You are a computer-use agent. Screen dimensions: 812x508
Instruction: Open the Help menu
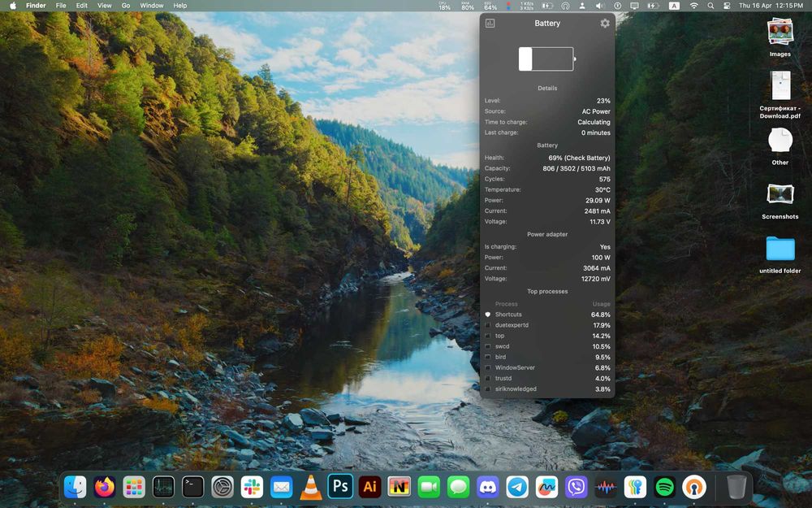click(x=180, y=6)
